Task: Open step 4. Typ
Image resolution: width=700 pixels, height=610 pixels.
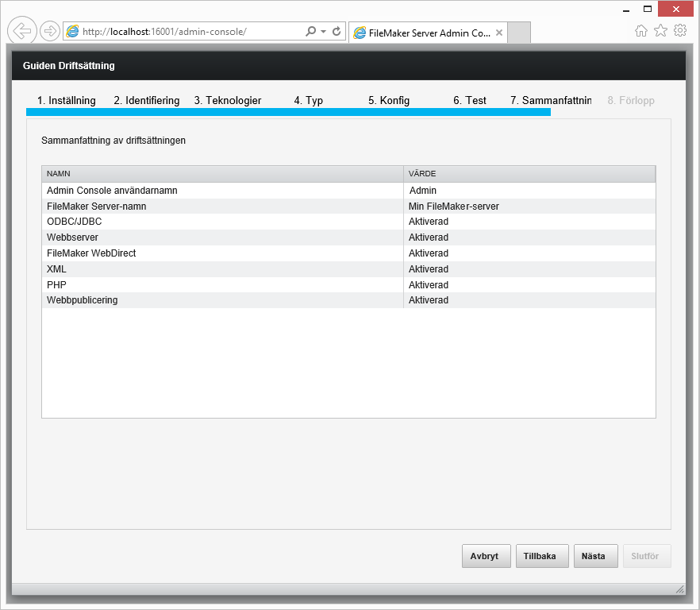Action: (x=309, y=101)
